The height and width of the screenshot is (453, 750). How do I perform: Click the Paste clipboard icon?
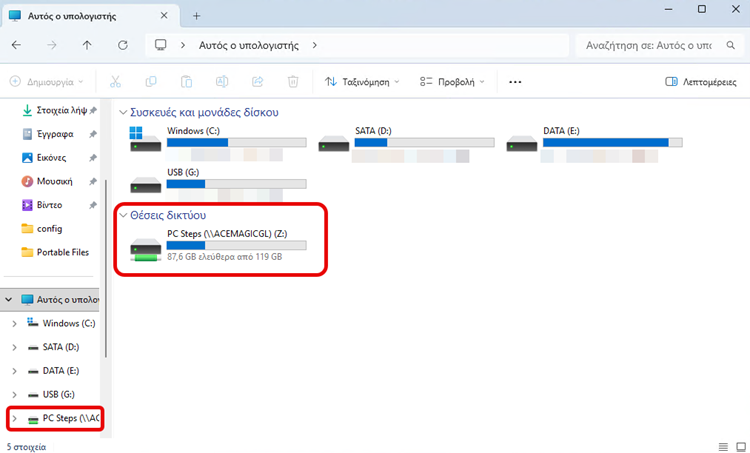[187, 82]
